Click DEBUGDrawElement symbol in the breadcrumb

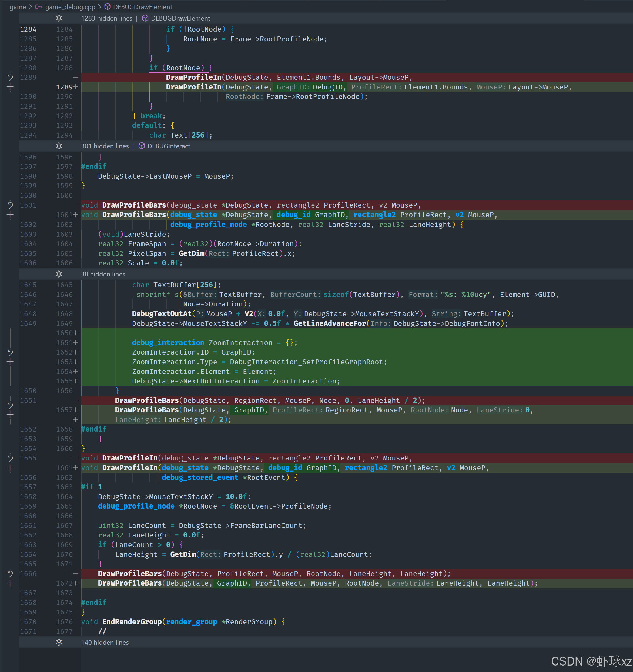(x=142, y=7)
